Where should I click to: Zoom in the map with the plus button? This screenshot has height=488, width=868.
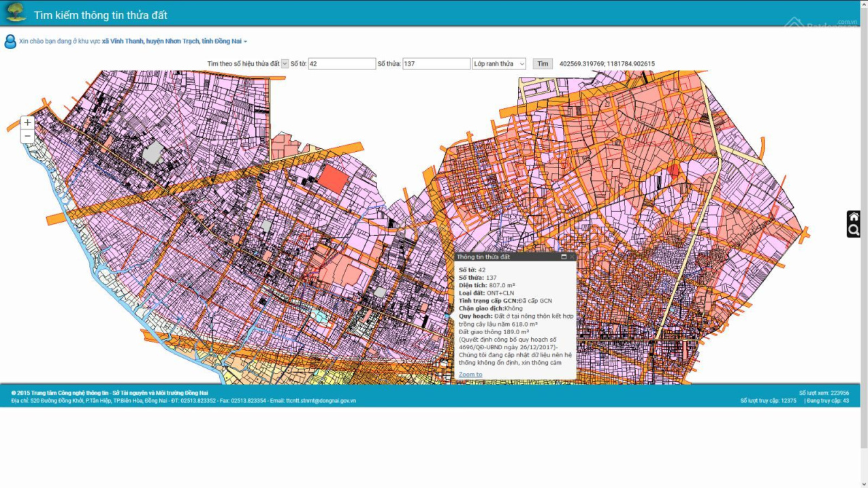27,123
